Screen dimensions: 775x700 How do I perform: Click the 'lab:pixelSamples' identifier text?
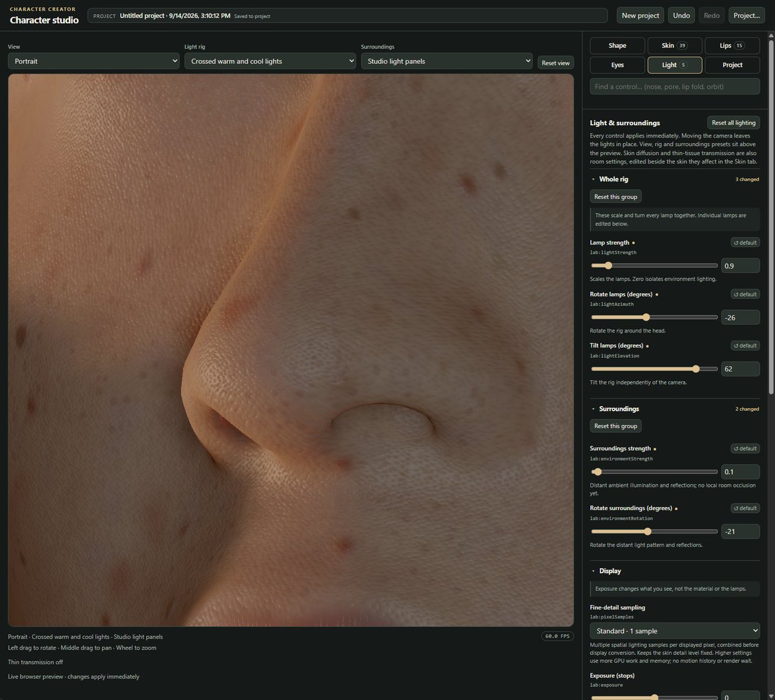pyautogui.click(x=610, y=617)
